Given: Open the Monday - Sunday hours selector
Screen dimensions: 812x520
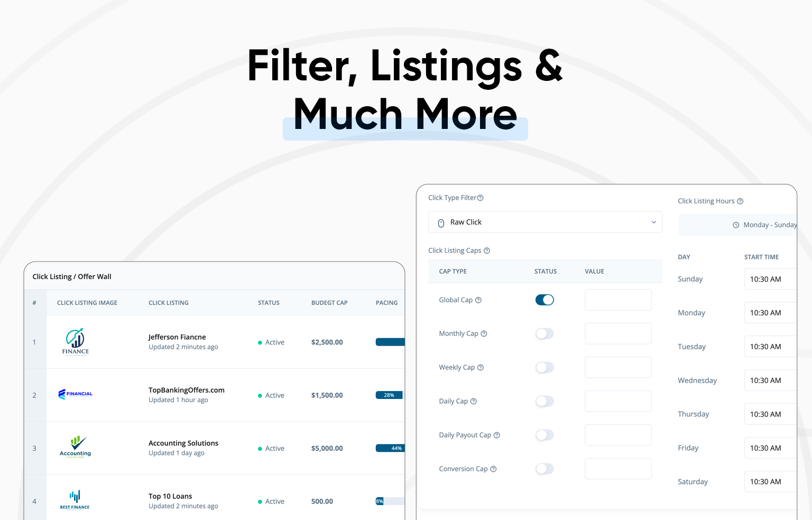Looking at the screenshot, I should tap(737, 225).
